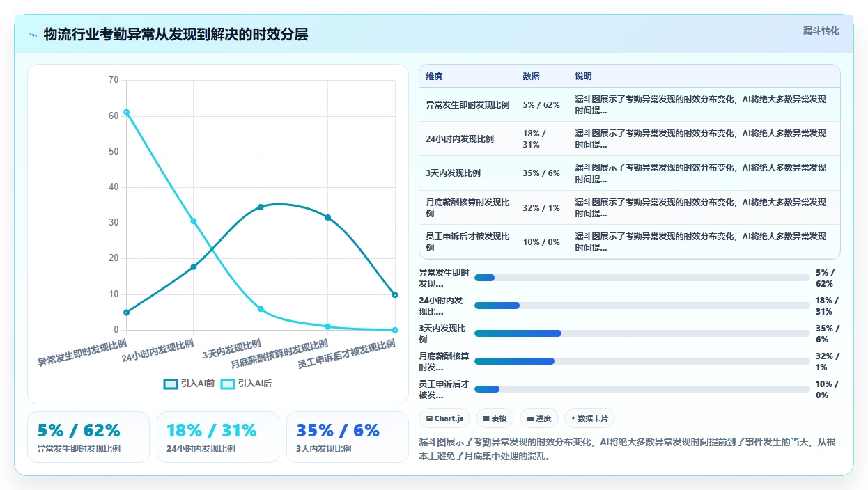This screenshot has height=490, width=868.
Task: Click progress bar for 3天内发现比例
Action: tap(642, 333)
